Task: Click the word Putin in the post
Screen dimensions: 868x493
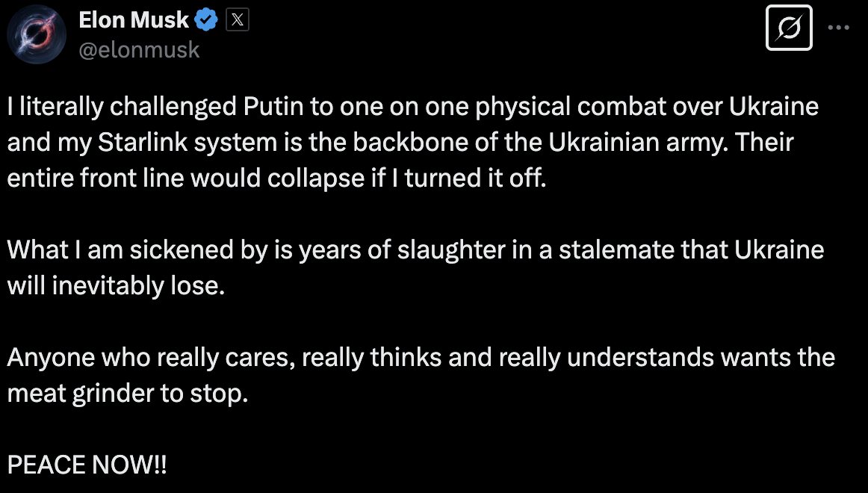Action: click(274, 107)
